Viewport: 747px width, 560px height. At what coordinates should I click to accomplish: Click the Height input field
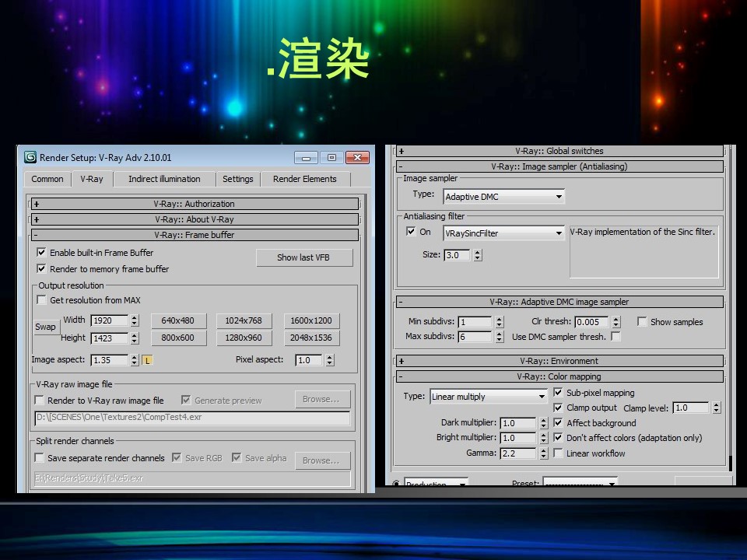[110, 338]
